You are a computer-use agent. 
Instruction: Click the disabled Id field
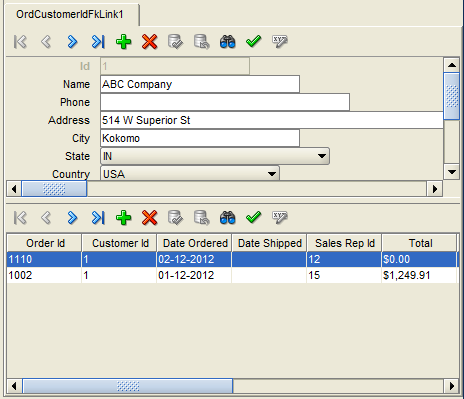[175, 66]
